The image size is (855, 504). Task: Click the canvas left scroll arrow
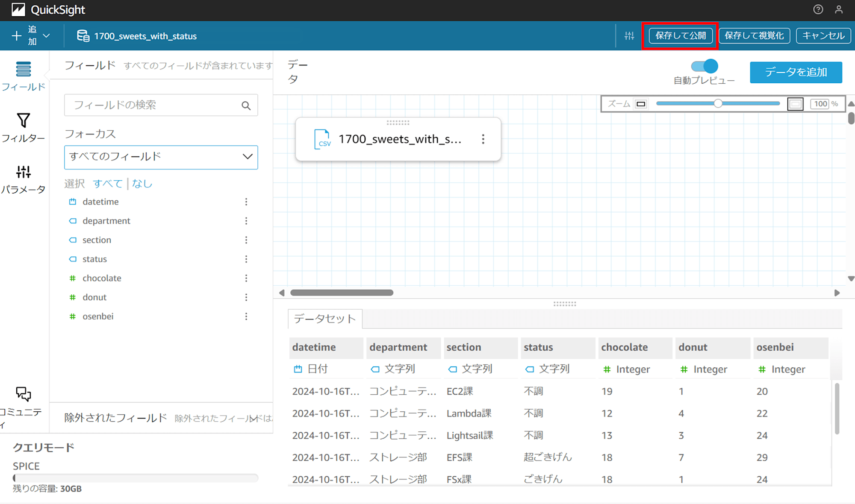tap(282, 293)
